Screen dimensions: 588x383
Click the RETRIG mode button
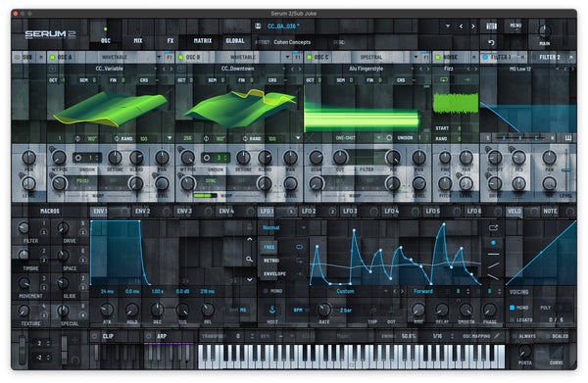pos(271,261)
